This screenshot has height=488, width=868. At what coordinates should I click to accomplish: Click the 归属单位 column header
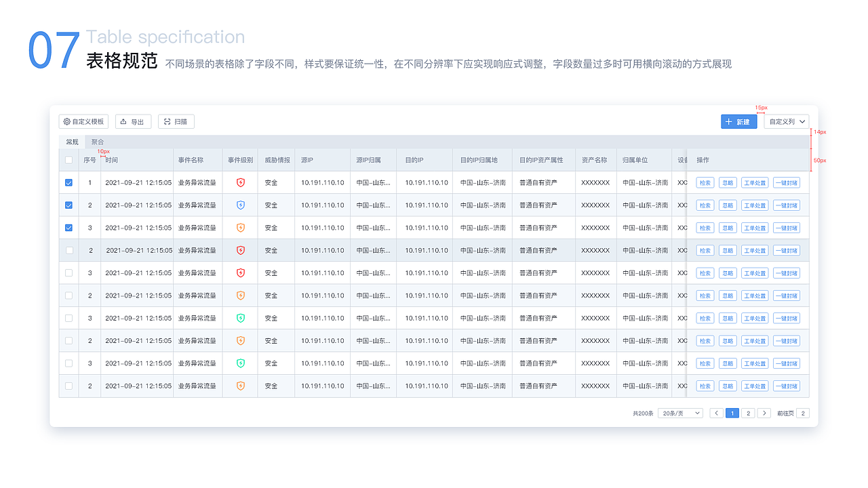click(635, 160)
